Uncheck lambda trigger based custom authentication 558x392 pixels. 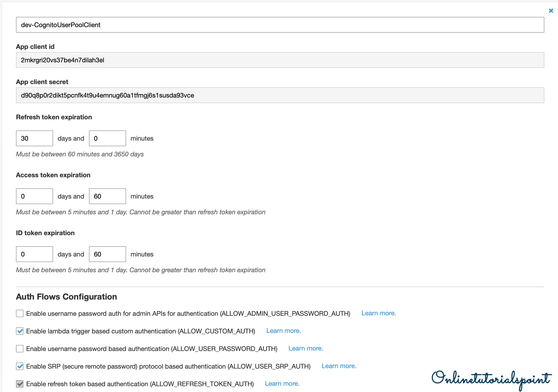click(20, 331)
